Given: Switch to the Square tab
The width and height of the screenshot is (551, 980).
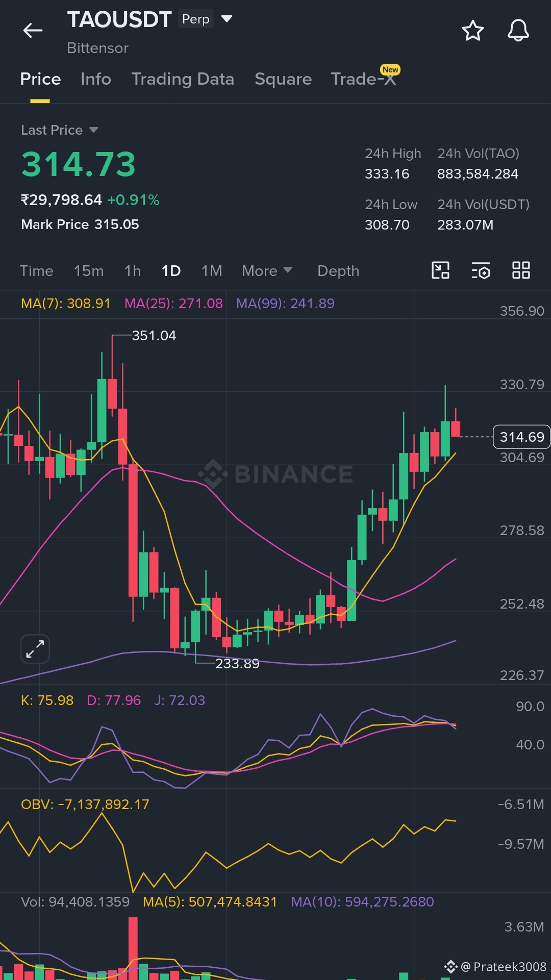Looking at the screenshot, I should click(x=283, y=79).
